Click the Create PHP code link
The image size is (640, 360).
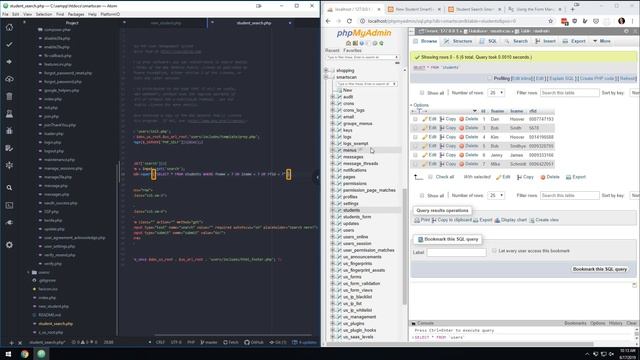[597, 78]
